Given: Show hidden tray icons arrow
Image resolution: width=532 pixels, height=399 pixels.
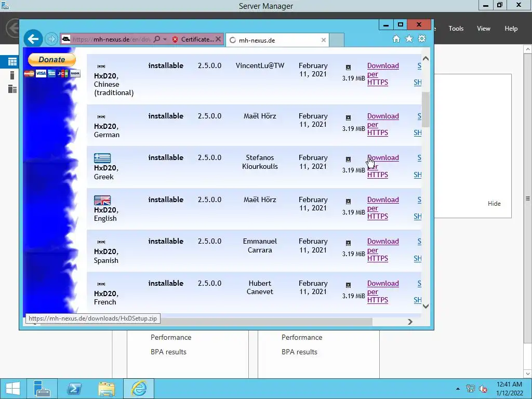Looking at the screenshot, I should (x=458, y=389).
